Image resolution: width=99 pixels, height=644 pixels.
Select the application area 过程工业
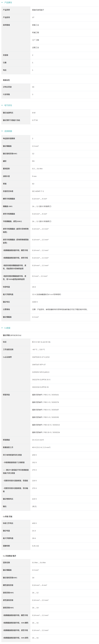(x=36, y=47)
